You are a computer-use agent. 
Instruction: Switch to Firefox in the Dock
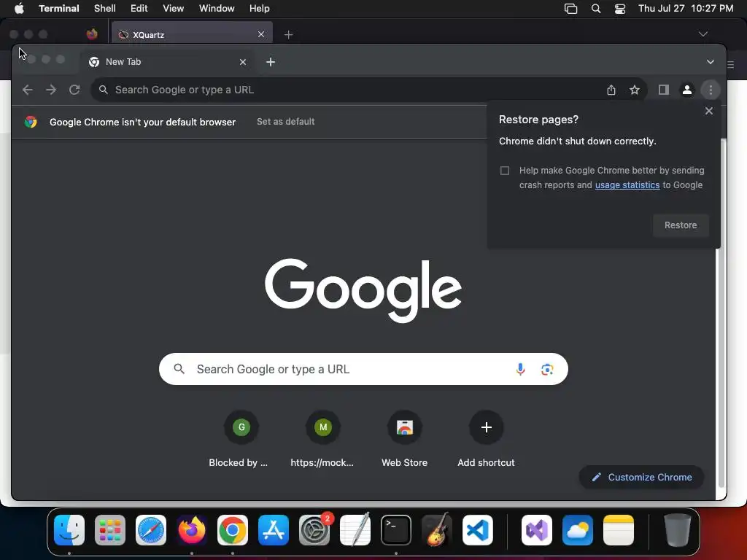pos(192,530)
